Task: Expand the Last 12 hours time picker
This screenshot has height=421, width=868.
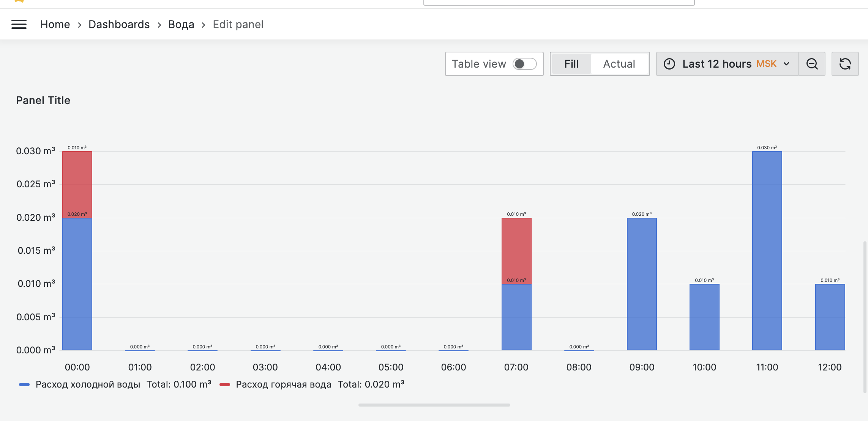Action: 716,64
